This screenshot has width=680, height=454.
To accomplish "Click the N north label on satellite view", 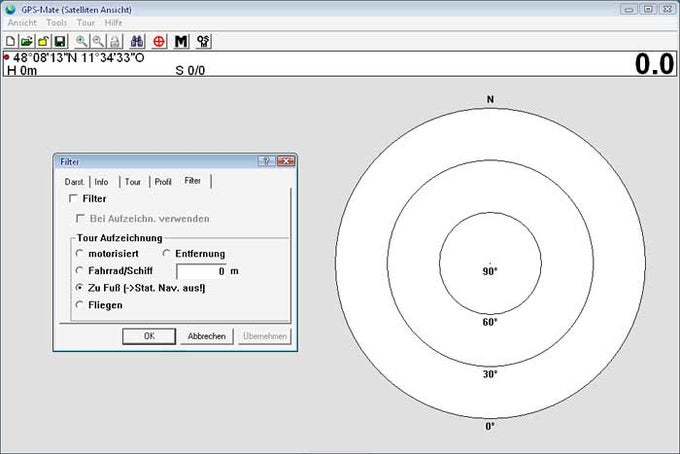I will tap(490, 99).
